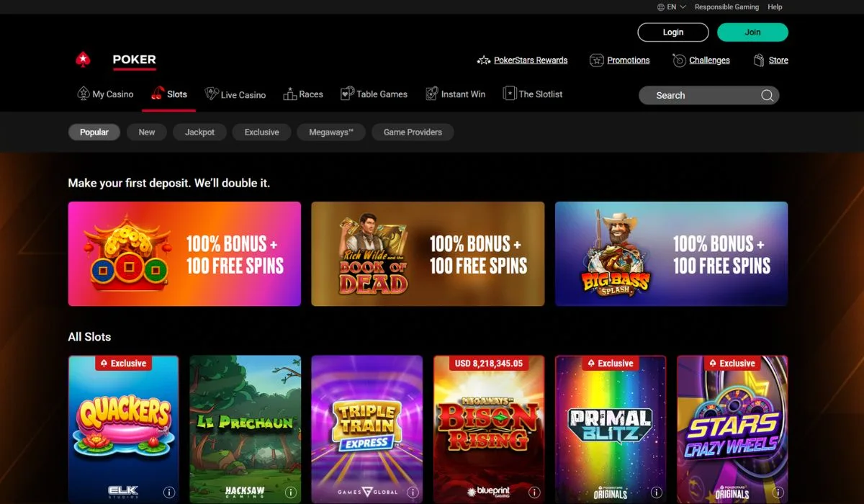Open the Table Games tab
Image resolution: width=864 pixels, height=504 pixels.
(374, 94)
